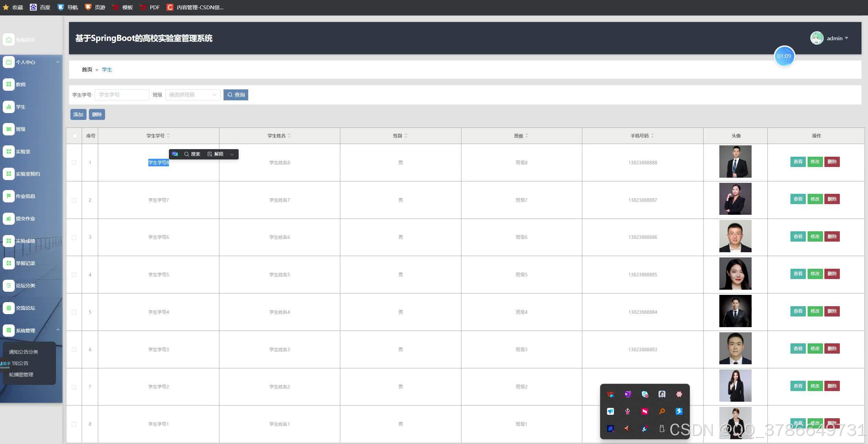The height and width of the screenshot is (444, 868).
Task: Click the volume speaker tray icon
Action: [x=627, y=429]
